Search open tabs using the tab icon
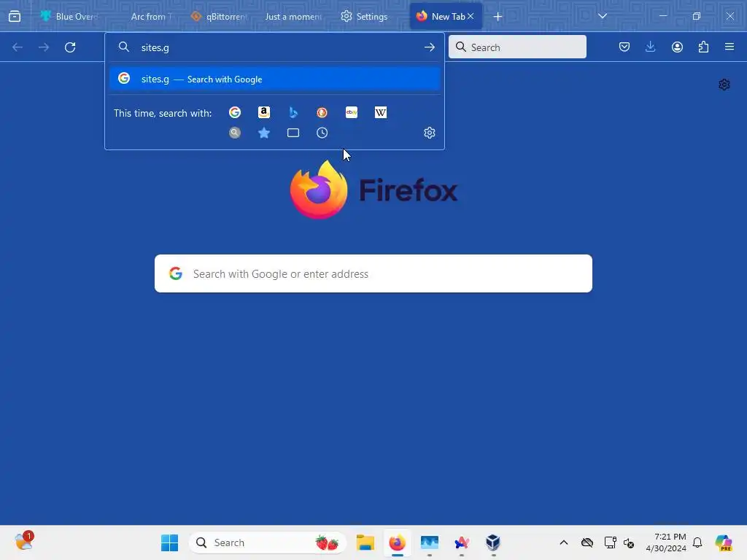The image size is (747, 560). tap(293, 133)
